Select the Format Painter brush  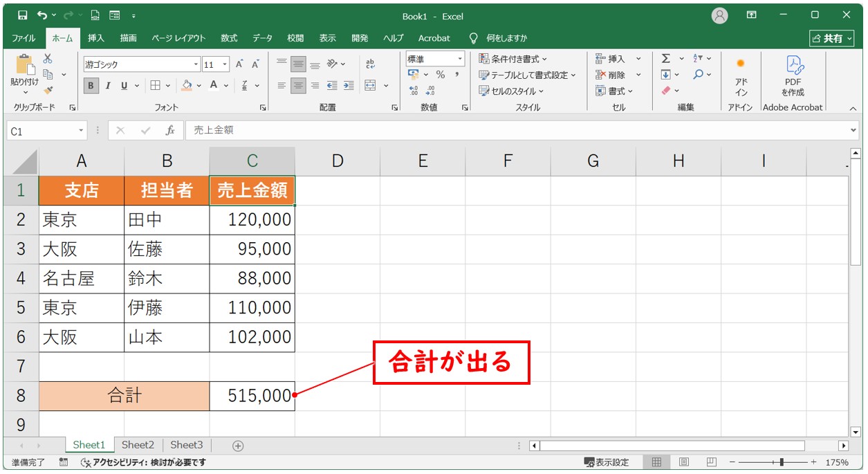[48, 89]
